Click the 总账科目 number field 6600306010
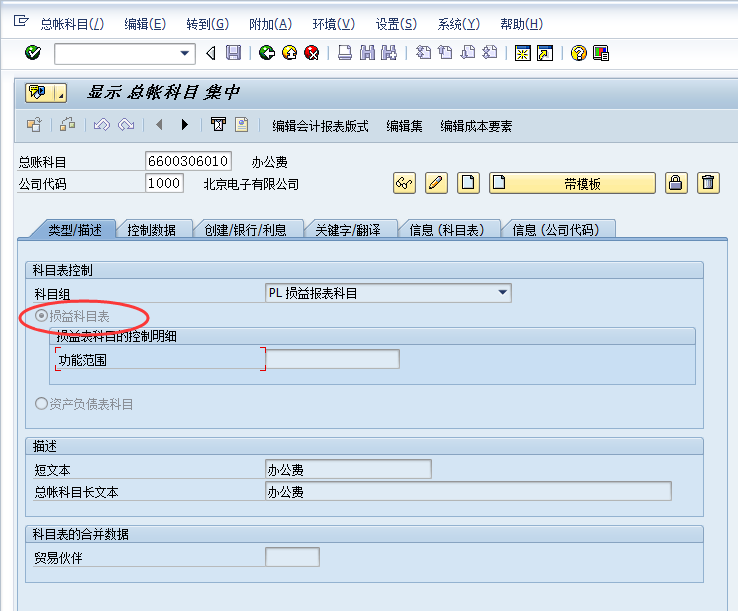Image resolution: width=738 pixels, height=611 pixels. [x=188, y=161]
